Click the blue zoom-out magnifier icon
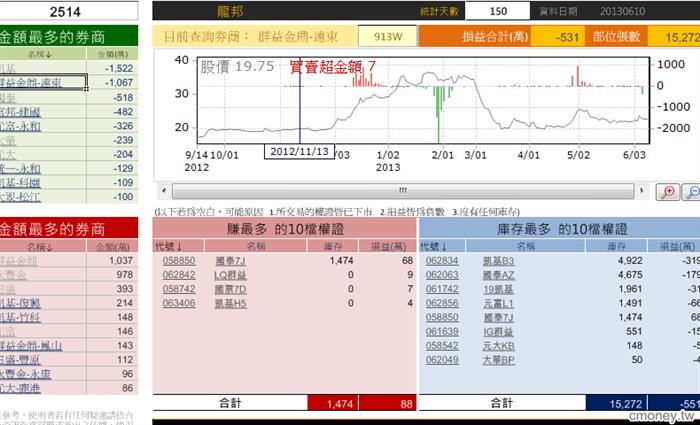The image size is (700, 425). point(692,192)
